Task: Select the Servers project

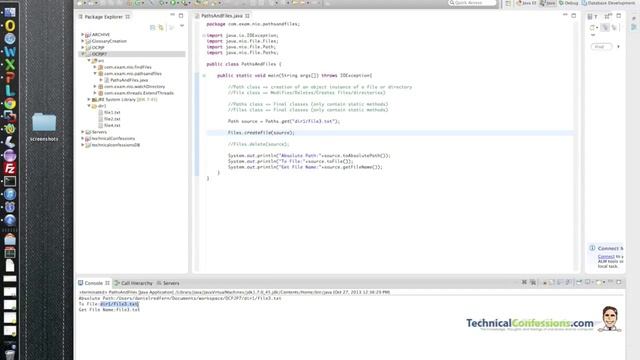Action: (x=99, y=132)
